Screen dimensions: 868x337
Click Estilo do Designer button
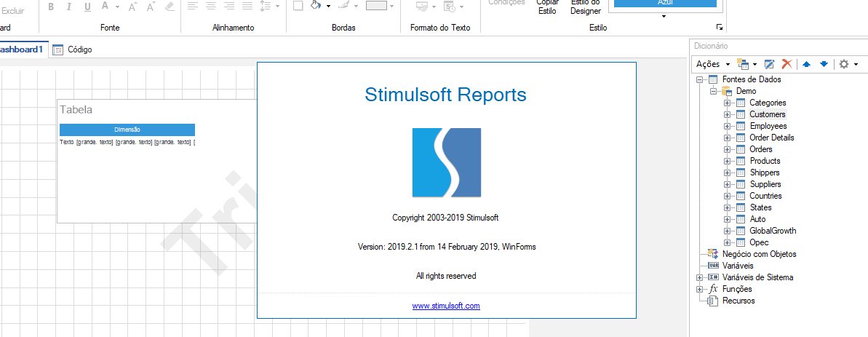point(585,7)
